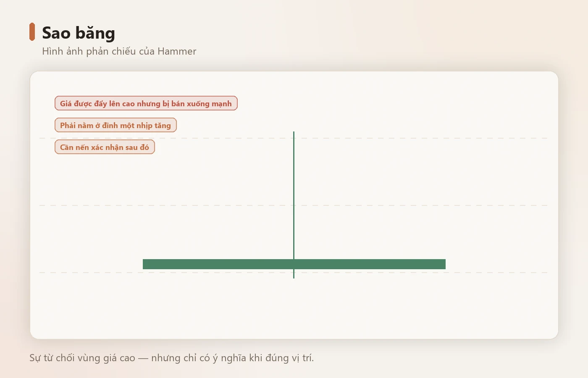This screenshot has height=378, width=588.
Task: Click the green candlestick body
Action: (x=294, y=264)
